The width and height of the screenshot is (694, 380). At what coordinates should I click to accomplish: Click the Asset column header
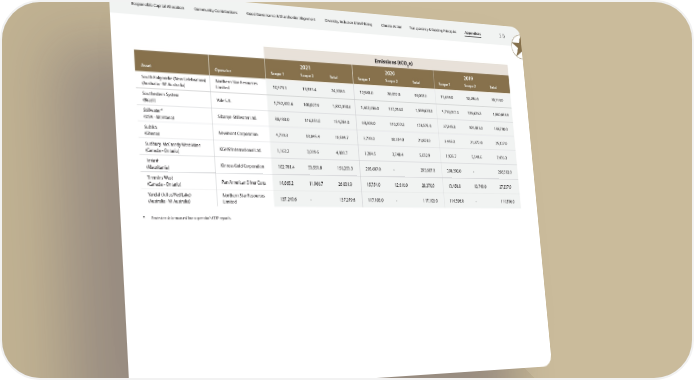click(x=146, y=65)
